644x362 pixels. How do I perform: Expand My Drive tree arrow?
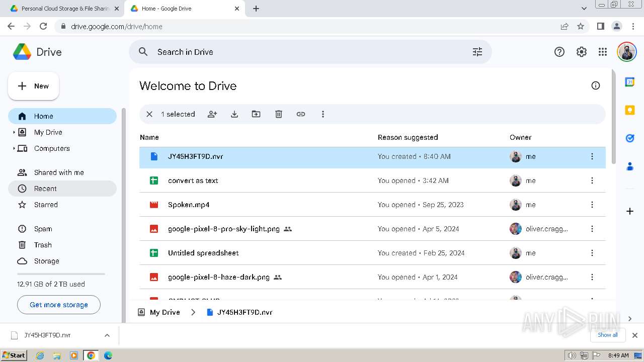(14, 132)
